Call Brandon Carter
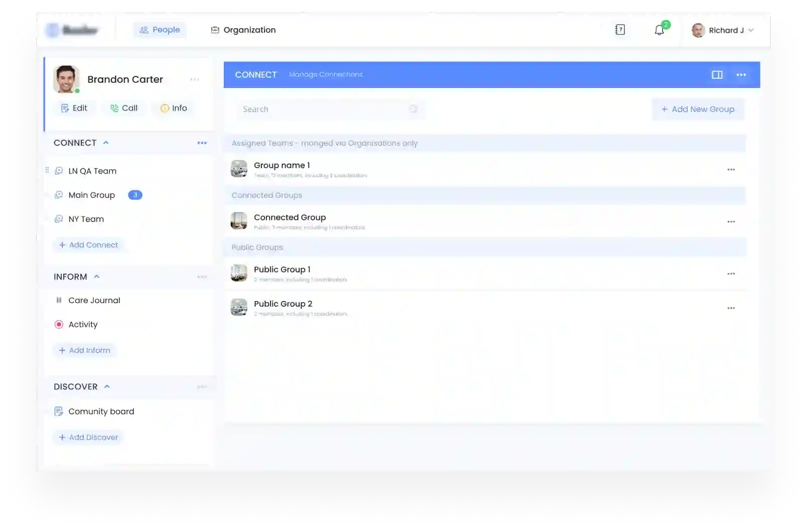The width and height of the screenshot is (807, 532). tap(124, 108)
